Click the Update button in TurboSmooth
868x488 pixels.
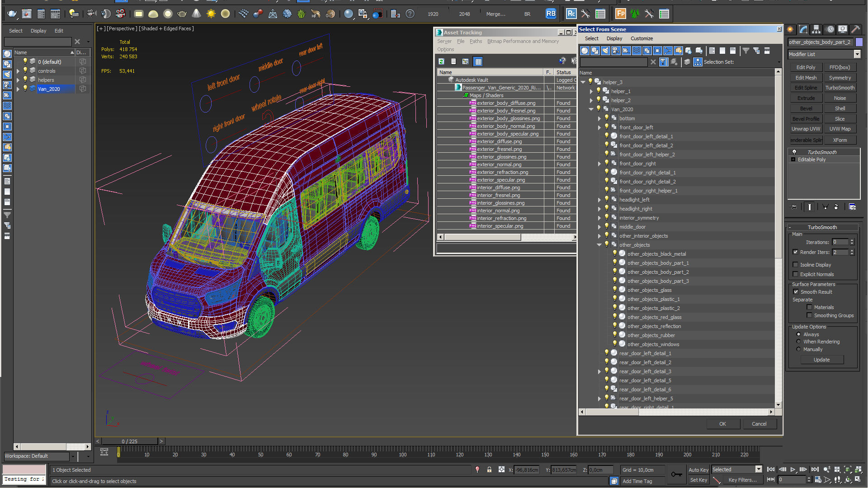coord(821,360)
